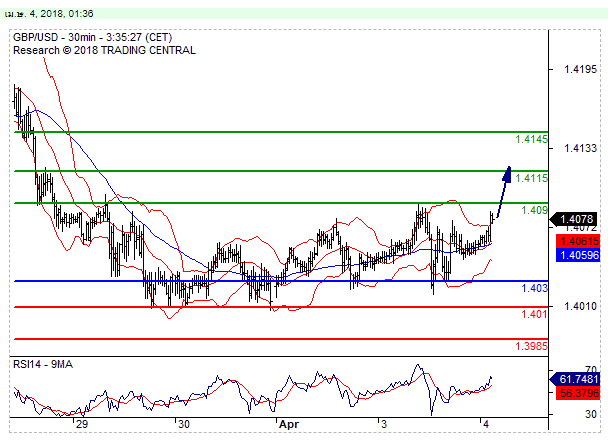Click the '4' date axis label
Viewport: 608px width, 440px height.
point(486,424)
